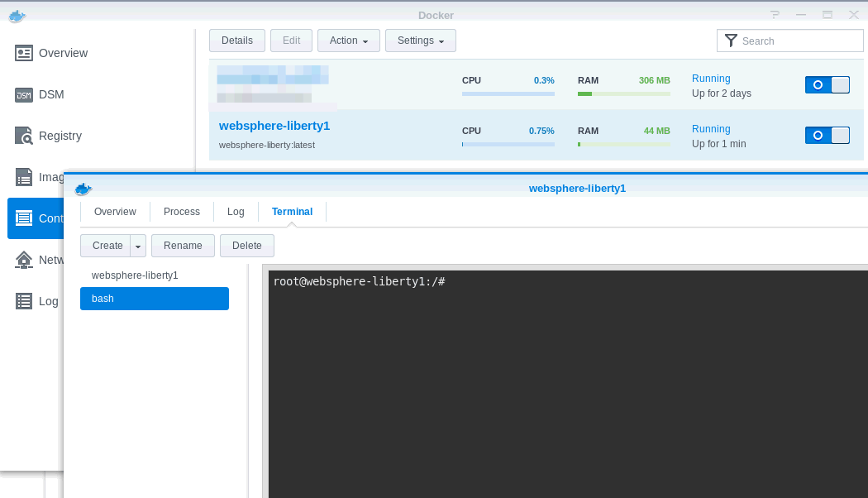Click the filter funnel icon in the search box
The image size is (868, 498).
coord(732,40)
